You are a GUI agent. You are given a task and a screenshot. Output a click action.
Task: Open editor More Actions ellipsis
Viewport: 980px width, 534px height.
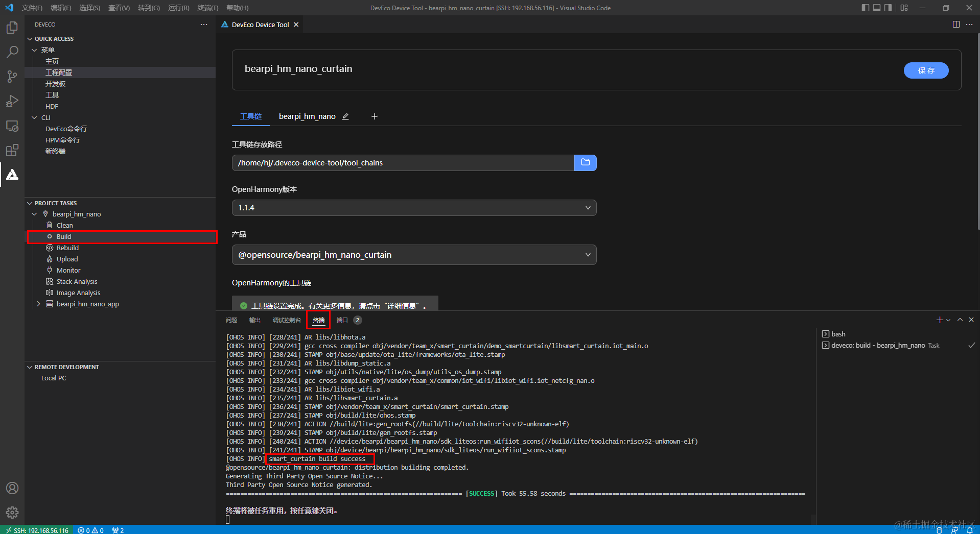pos(969,25)
